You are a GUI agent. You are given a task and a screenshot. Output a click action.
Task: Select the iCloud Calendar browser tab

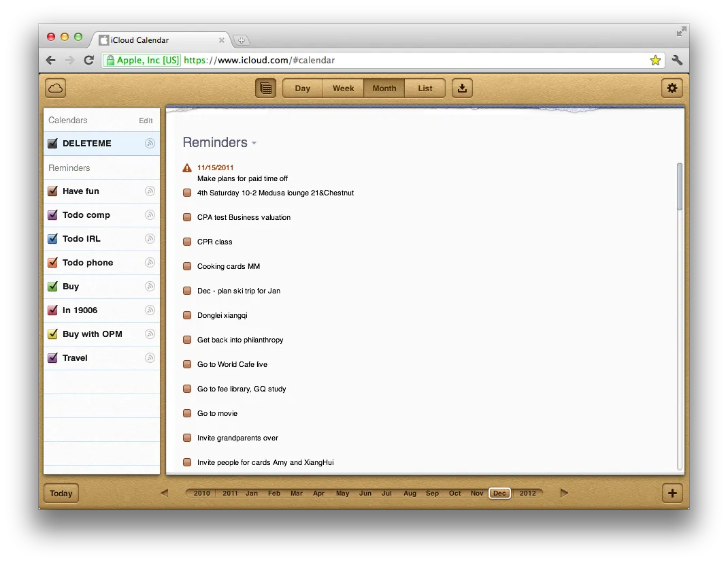pos(160,40)
